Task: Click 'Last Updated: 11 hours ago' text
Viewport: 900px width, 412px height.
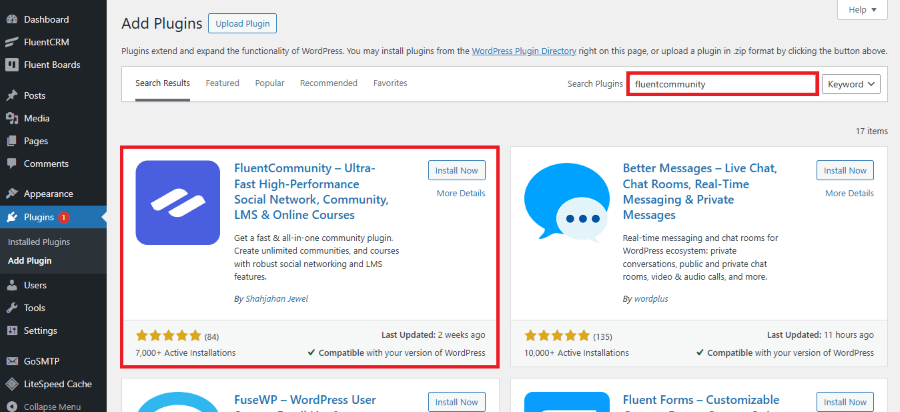Action: [x=821, y=335]
